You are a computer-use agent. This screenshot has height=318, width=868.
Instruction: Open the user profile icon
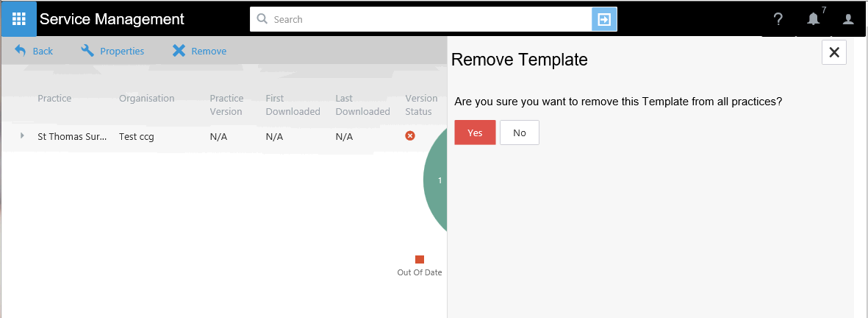(848, 20)
